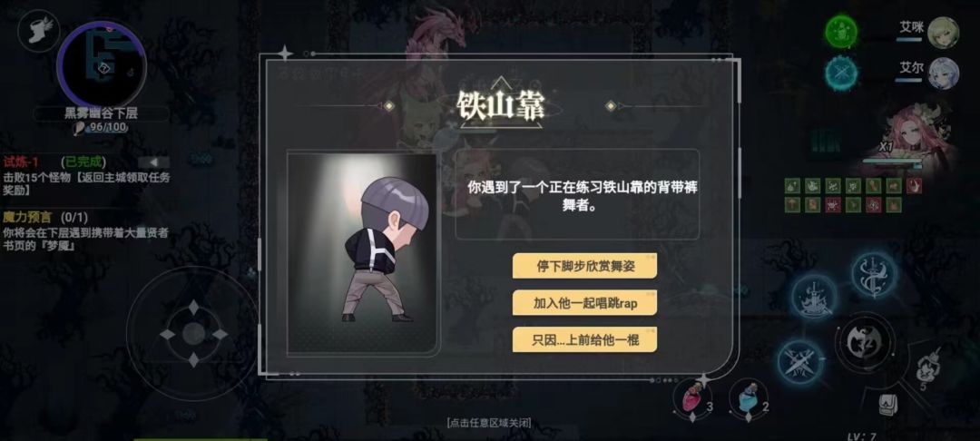The height and width of the screenshot is (441, 980).
Task: Tap the winged boot sprint icon
Action: pyautogui.click(x=39, y=31)
